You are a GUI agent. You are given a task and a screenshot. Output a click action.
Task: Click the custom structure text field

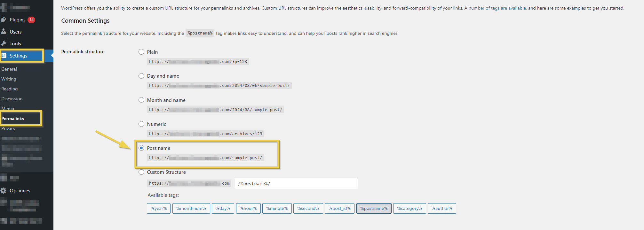point(296,183)
